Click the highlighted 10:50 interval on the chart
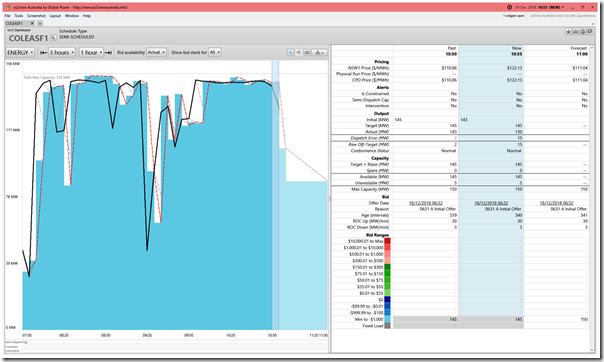The height and width of the screenshot is (362, 604). (x=275, y=195)
